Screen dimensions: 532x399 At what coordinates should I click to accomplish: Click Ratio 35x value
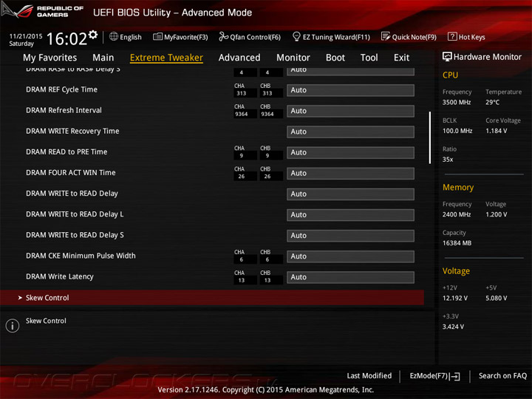point(448,160)
